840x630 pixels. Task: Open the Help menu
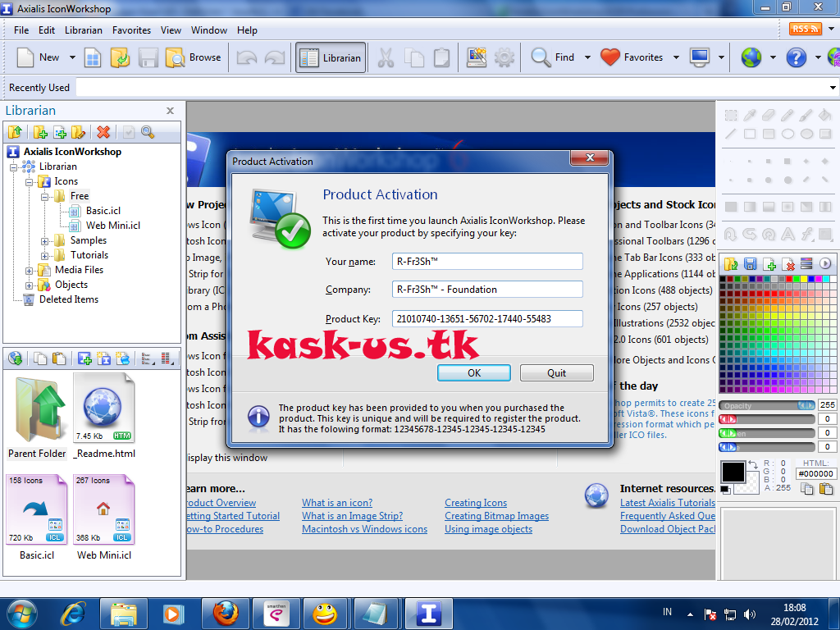247,30
